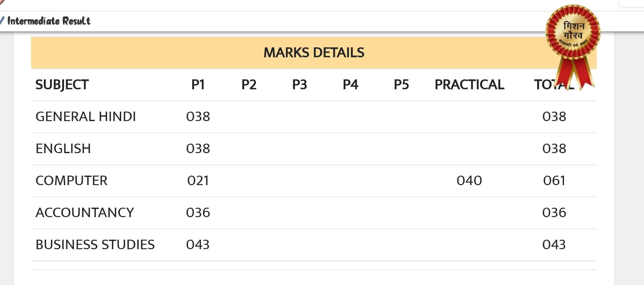Select the MARKS DETAILS banner
The image size is (644, 285).
pos(314,53)
